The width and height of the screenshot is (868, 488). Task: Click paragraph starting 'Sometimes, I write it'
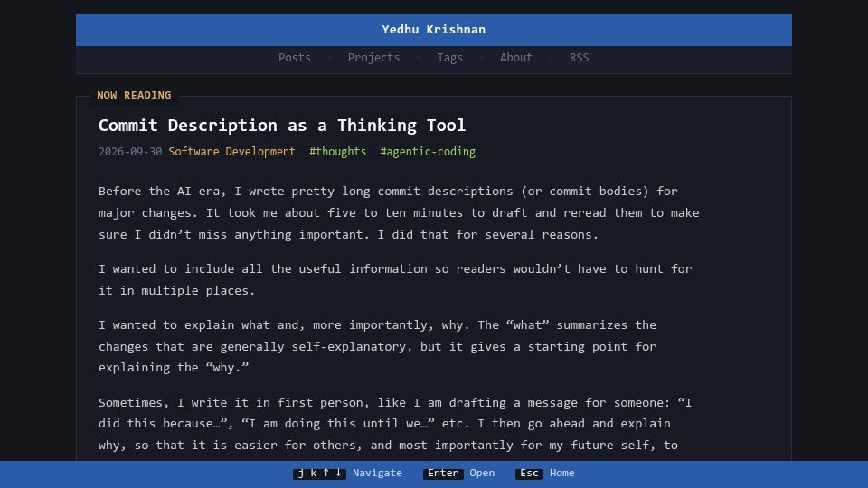pyautogui.click(x=395, y=424)
